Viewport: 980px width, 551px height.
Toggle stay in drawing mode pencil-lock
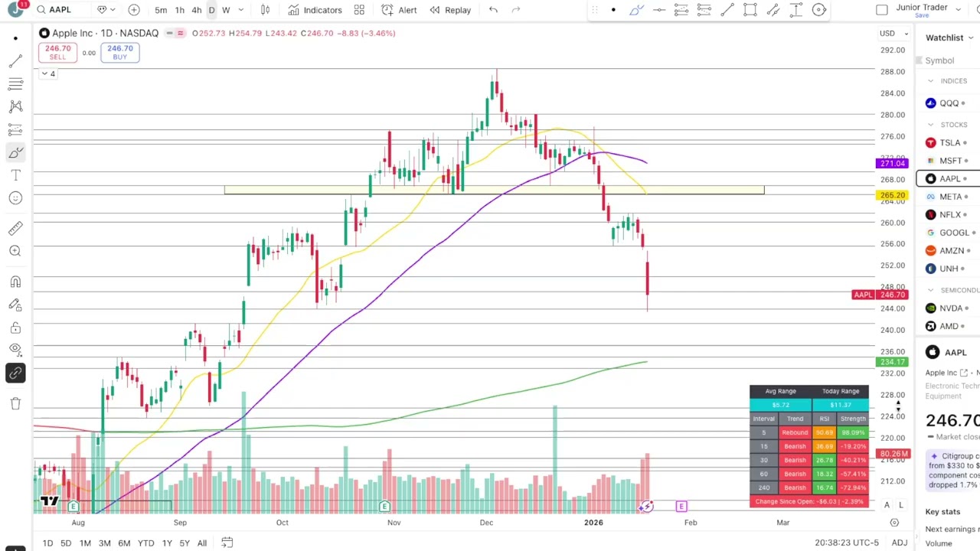[15, 305]
